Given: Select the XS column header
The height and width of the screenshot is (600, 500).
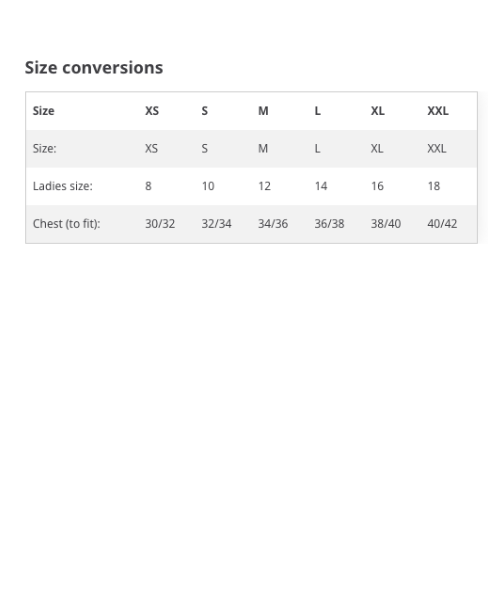Looking at the screenshot, I should pyautogui.click(x=152, y=111).
